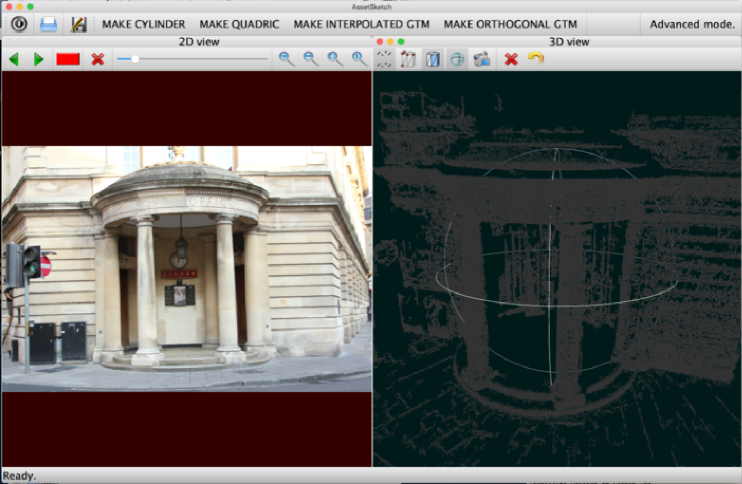This screenshot has height=484, width=742.
Task: Click MAKE ORTHOGONAL GTM button
Action: 510,24
